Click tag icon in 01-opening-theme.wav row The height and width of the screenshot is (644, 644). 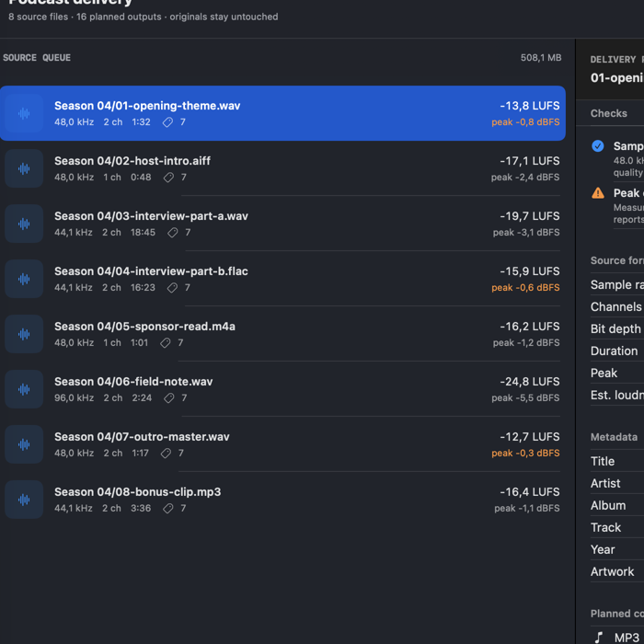coord(167,122)
